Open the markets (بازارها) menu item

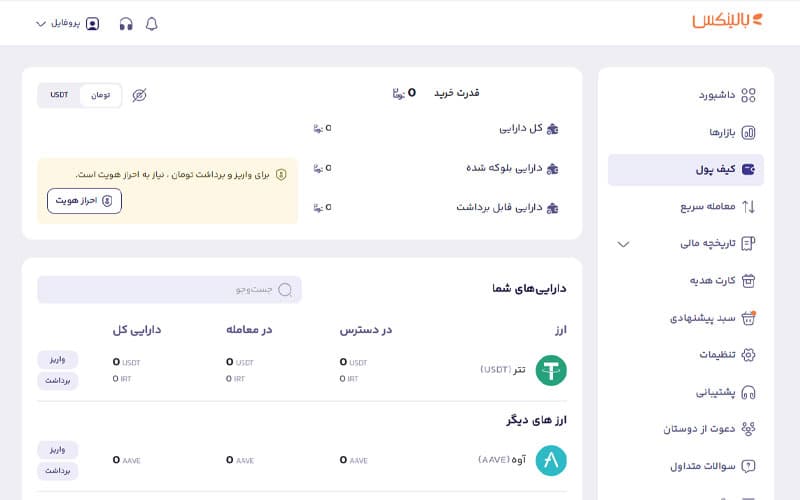731,132
